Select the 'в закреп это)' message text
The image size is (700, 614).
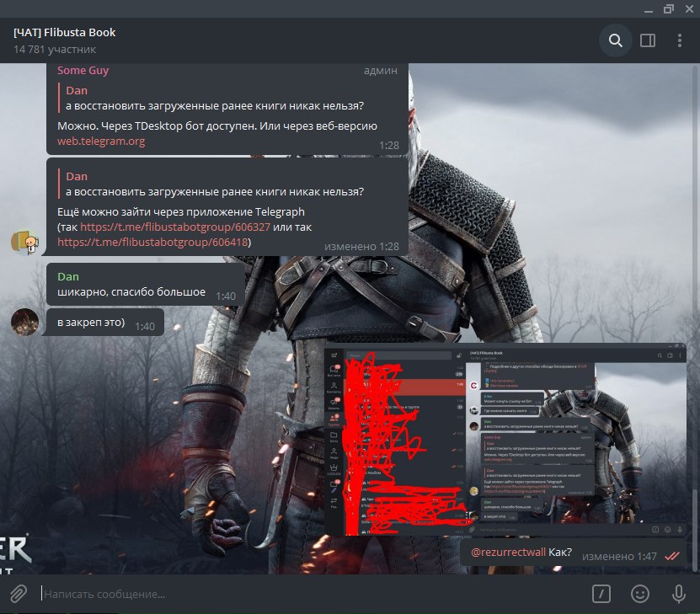point(91,323)
